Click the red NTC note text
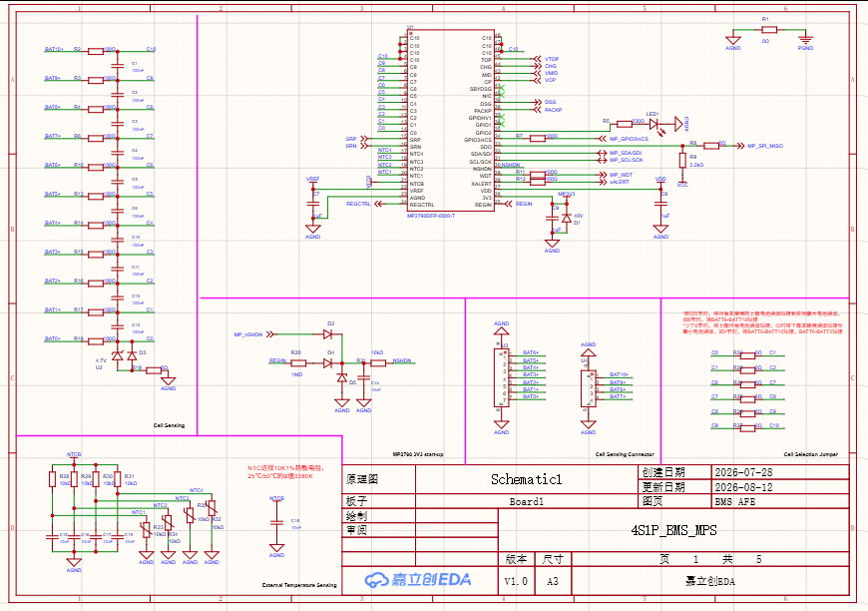Viewport: 868px width, 611px height. click(x=285, y=472)
